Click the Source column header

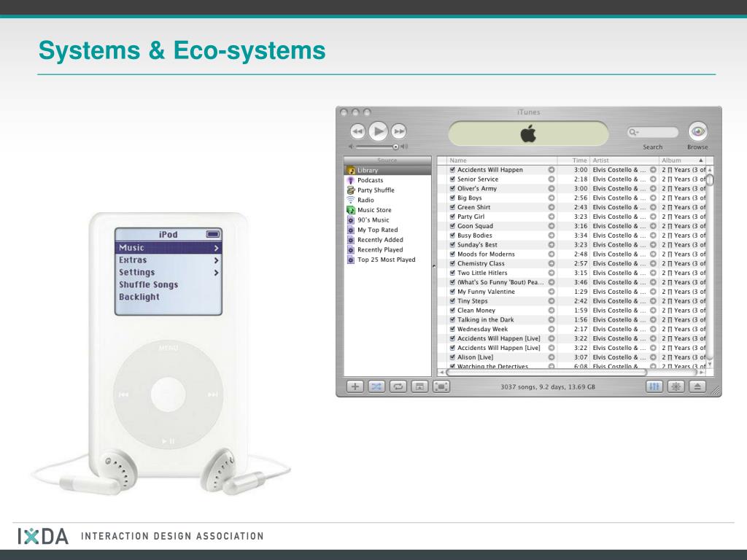[387, 160]
